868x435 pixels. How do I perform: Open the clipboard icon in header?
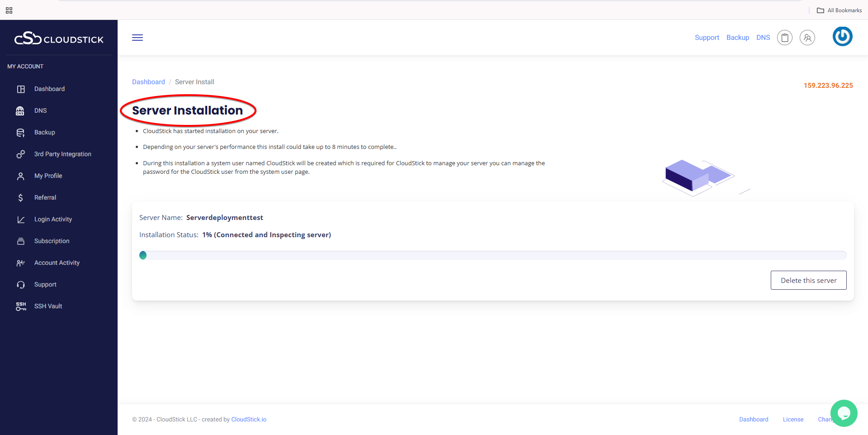point(784,38)
